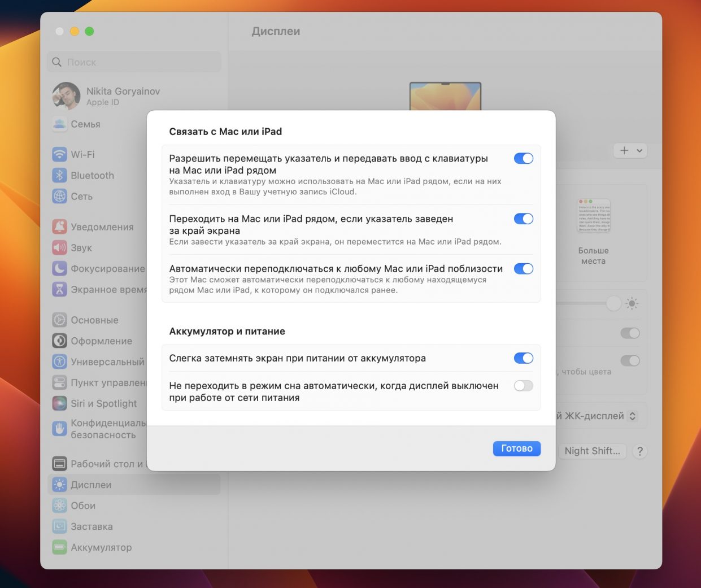Select the Сеть globe icon
The width and height of the screenshot is (701, 588).
59,196
